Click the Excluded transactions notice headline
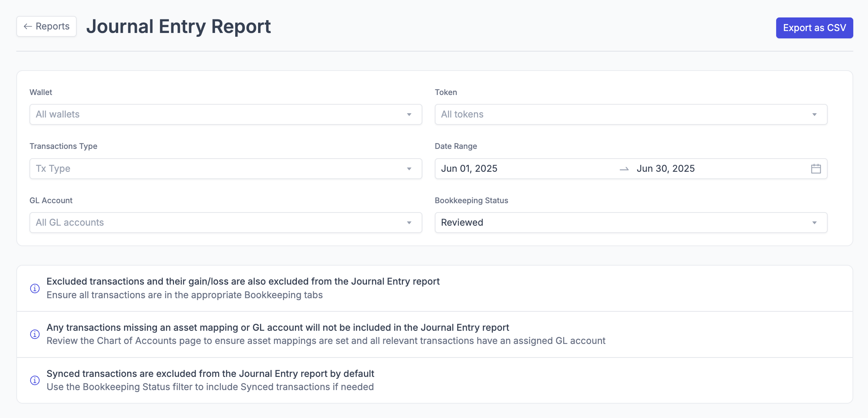868x418 pixels. tap(243, 282)
